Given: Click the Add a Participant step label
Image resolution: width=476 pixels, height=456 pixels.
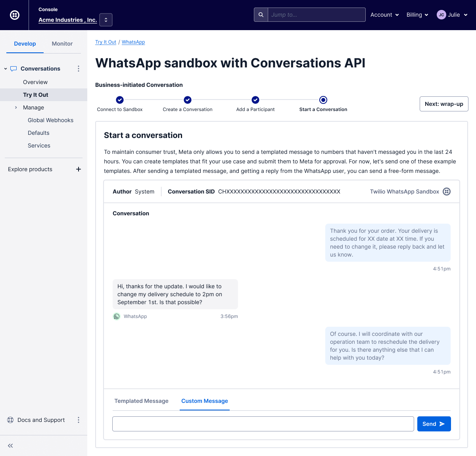Looking at the screenshot, I should tap(255, 109).
